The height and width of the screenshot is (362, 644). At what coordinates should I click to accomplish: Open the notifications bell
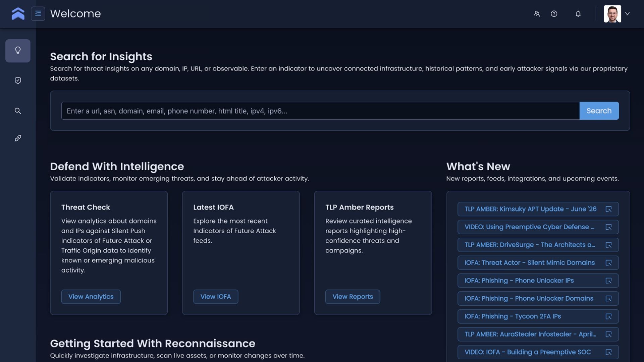(578, 14)
